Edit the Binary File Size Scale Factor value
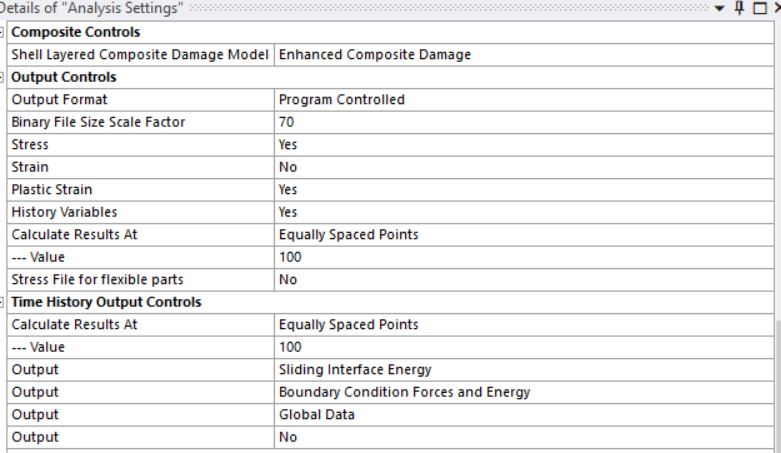Screen dimensions: 781x453 point(524,122)
